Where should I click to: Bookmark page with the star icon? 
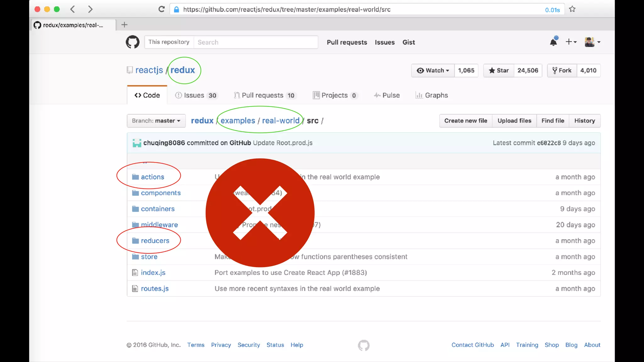(572, 9)
